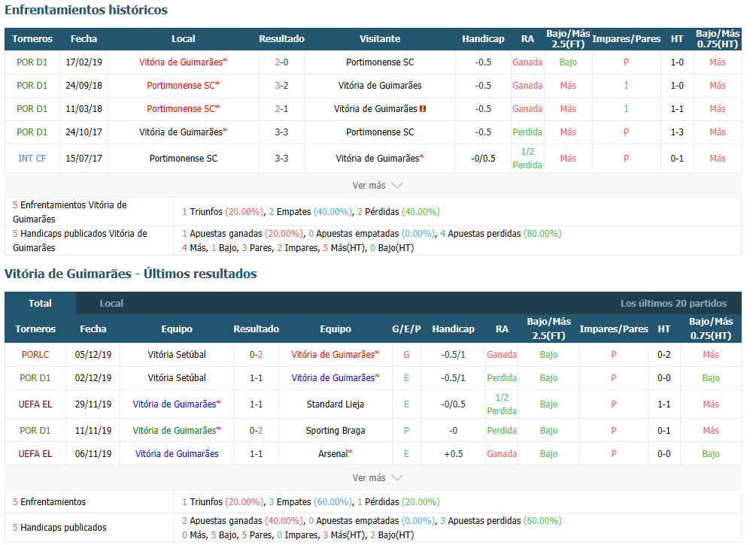This screenshot has width=756, height=545.
Task: Click the 3-2 result on 24/09/18
Action: pos(281,85)
